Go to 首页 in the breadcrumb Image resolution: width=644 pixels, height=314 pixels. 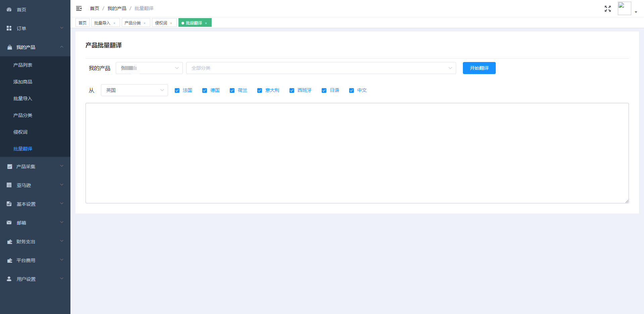(95, 8)
